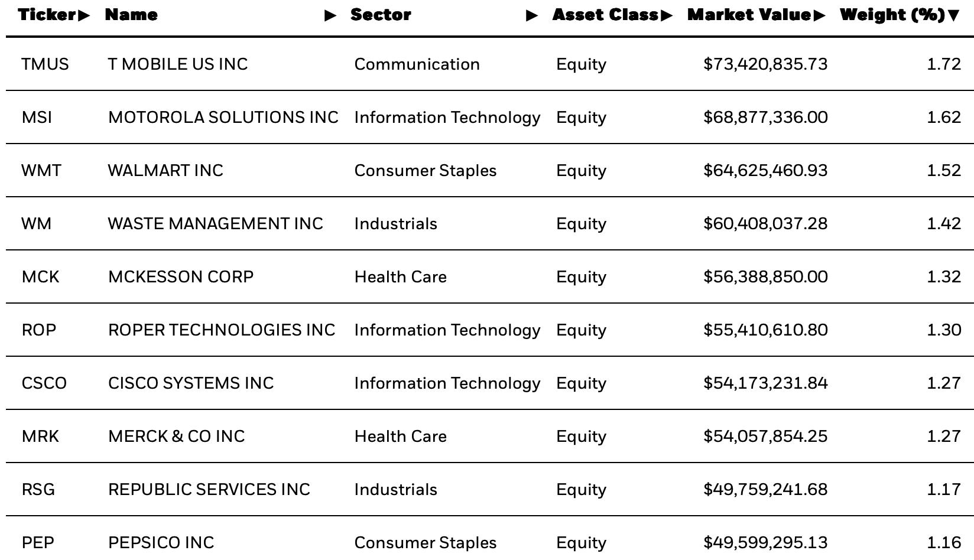Click the sort arrow beside Name

click(x=331, y=15)
